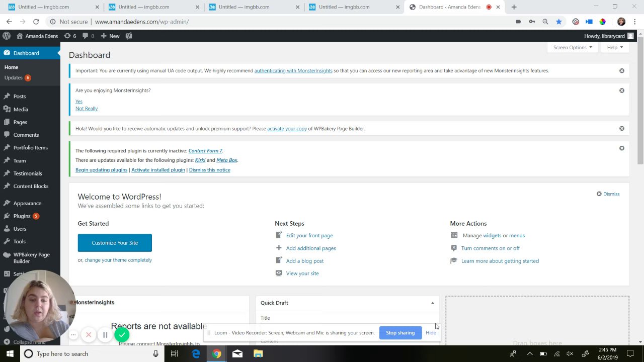
Task: Click the WordPress logo in admin bar
Action: [x=7, y=36]
